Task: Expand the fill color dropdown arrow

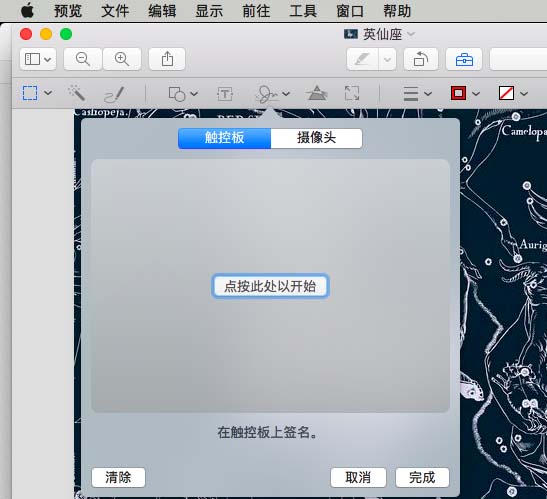Action: [x=524, y=94]
